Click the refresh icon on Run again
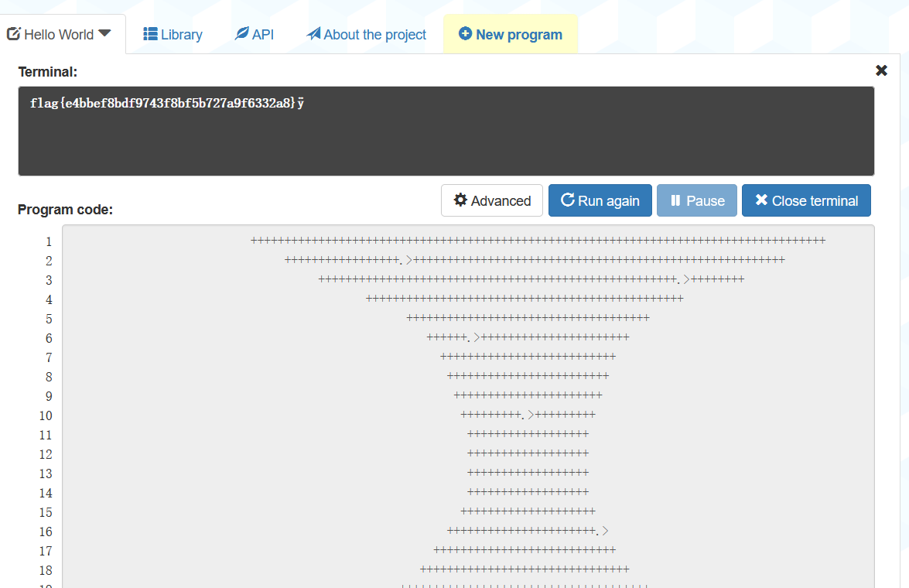Screen dimensions: 909x588 coord(568,200)
